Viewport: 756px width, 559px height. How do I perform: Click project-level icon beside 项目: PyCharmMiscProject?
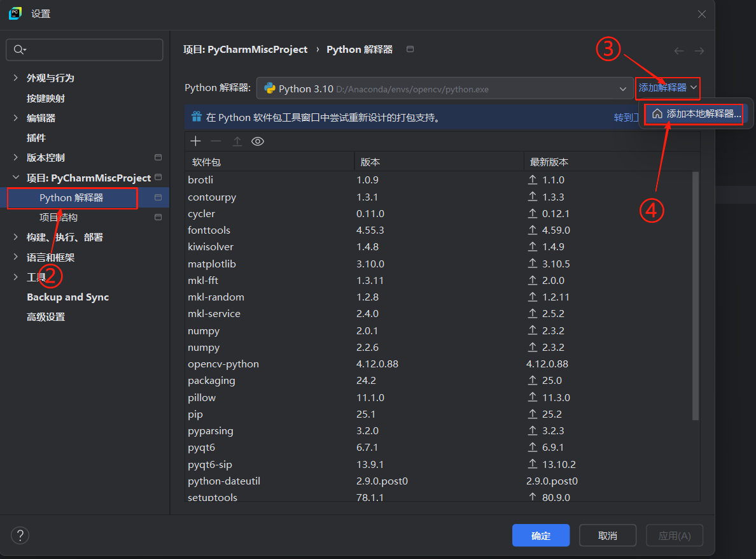tap(158, 178)
